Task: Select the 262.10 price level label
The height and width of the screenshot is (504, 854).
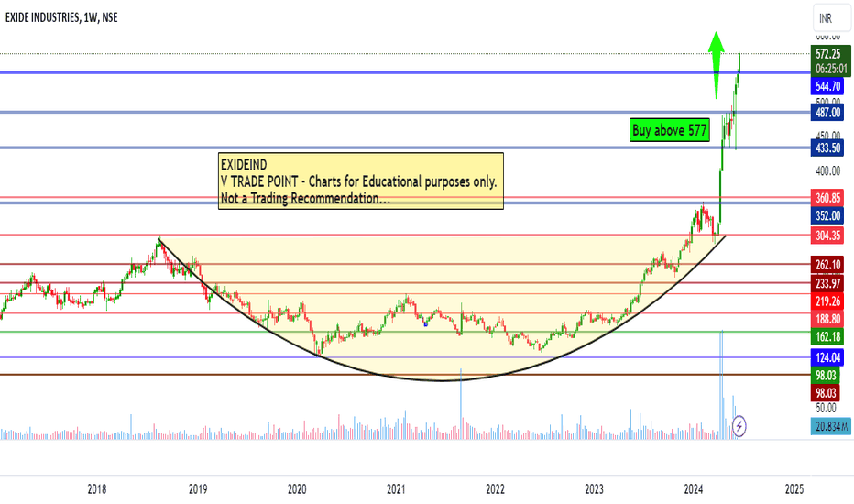Action: click(827, 265)
